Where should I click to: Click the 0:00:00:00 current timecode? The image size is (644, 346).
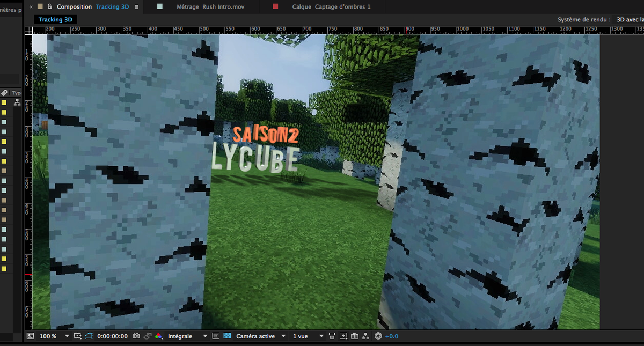click(113, 336)
